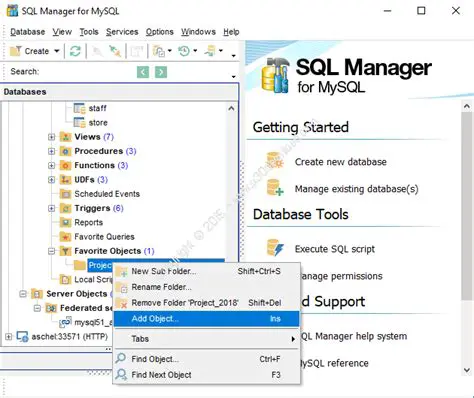474x398 pixels.
Task: Expand the aschel:33571 (HTTP) host node
Action: point(8,337)
